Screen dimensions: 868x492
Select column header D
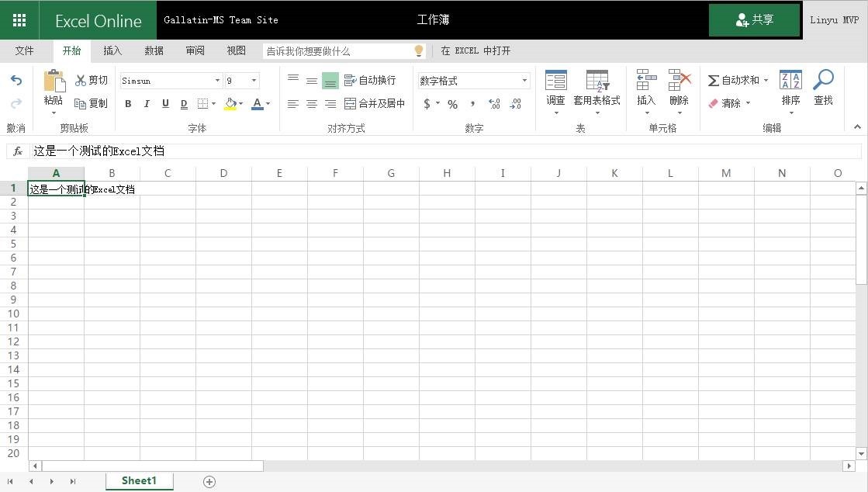point(223,173)
